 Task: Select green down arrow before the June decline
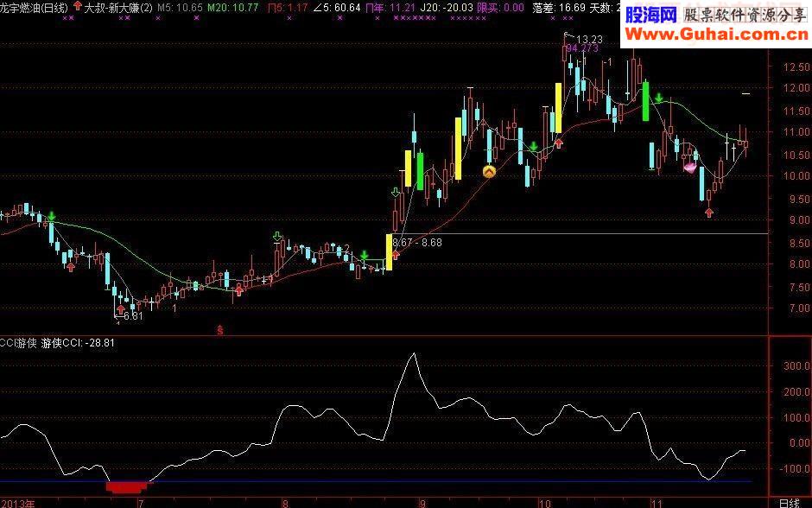[x=51, y=217]
